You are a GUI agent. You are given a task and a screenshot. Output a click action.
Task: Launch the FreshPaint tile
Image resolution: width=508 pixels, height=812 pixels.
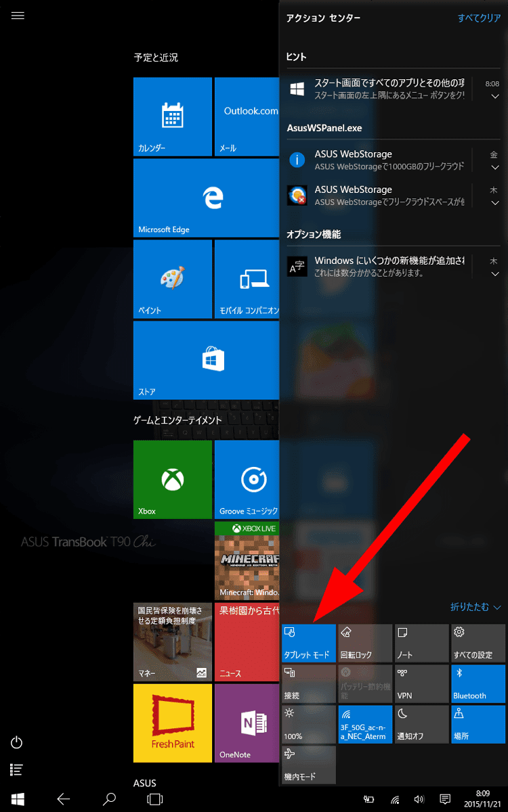[x=173, y=723]
